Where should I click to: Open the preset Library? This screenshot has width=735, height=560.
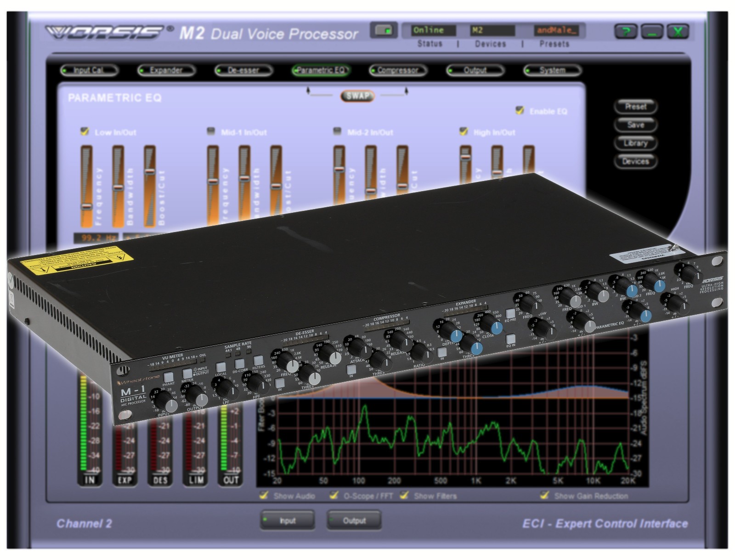tap(636, 143)
